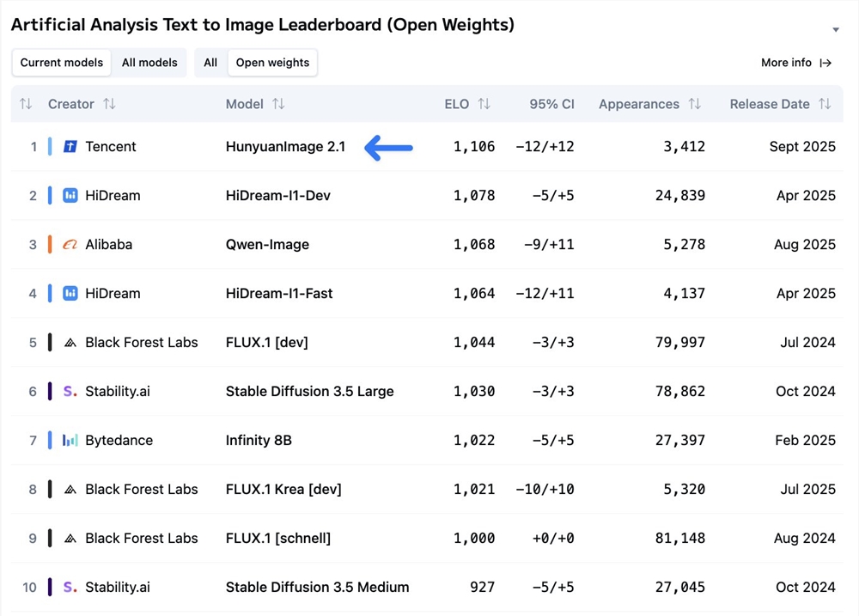Click Stability.ai logo in Stable Diffusion 3.5 Large row
The width and height of the screenshot is (859, 616).
(70, 392)
